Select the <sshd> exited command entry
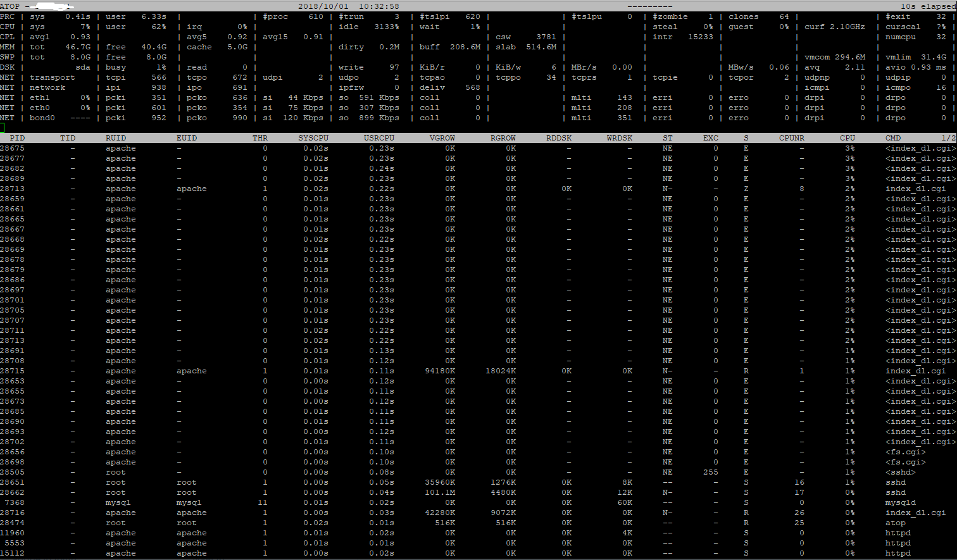Screen dimensions: 957x560 click(x=901, y=472)
